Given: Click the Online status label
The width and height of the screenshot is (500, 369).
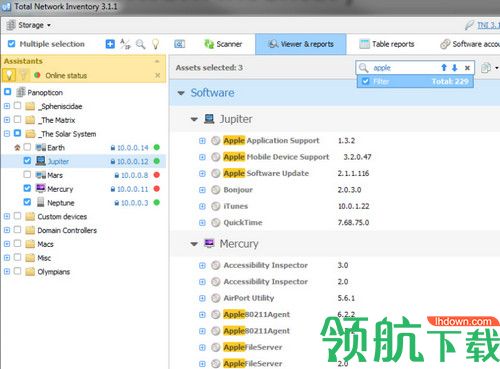Looking at the screenshot, I should click(66, 76).
